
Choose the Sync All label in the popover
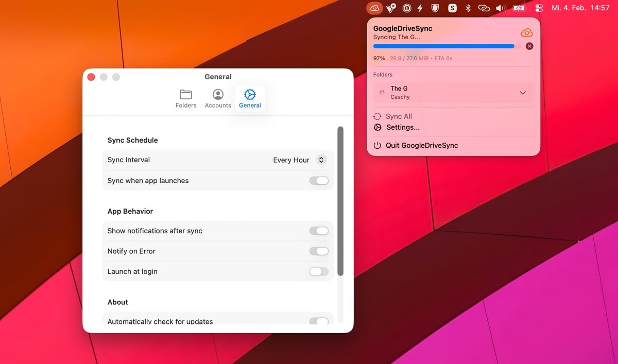pos(399,116)
